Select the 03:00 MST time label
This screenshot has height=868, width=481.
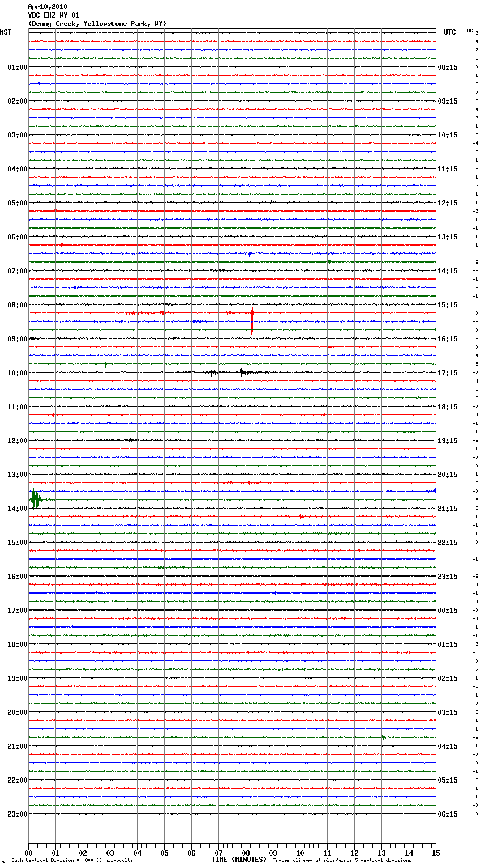click(18, 135)
